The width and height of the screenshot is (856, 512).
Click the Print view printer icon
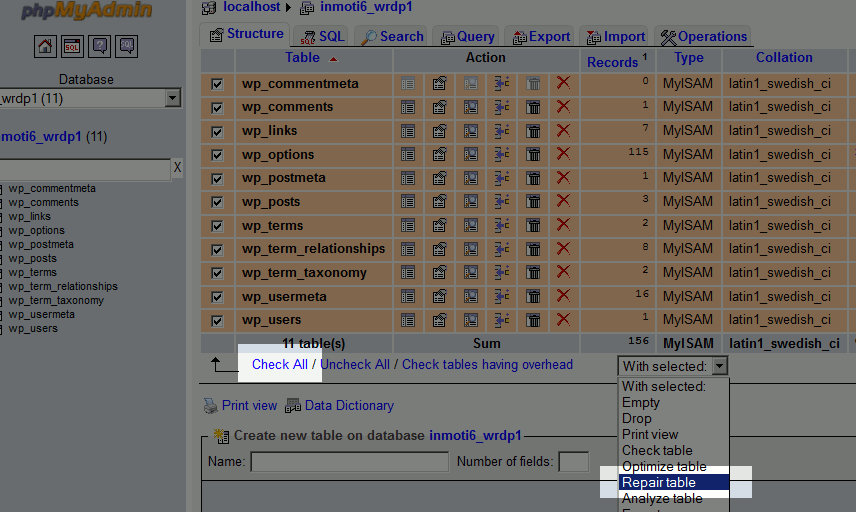pos(211,406)
